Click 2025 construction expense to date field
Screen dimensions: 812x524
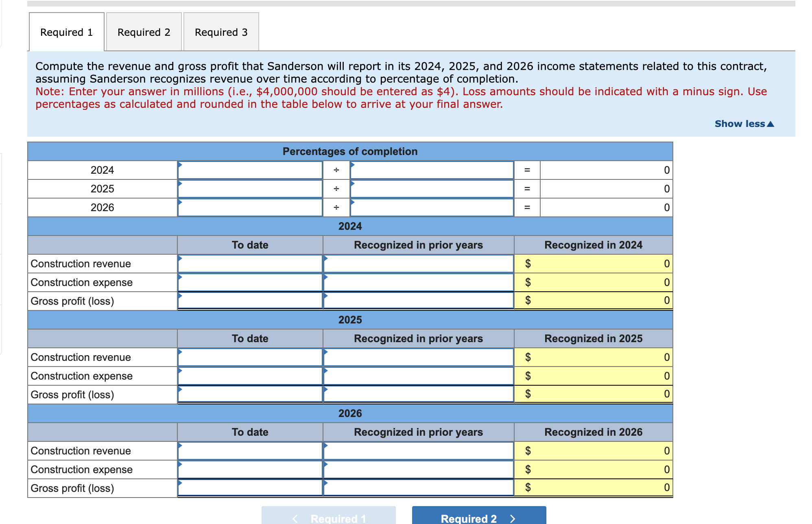click(250, 376)
